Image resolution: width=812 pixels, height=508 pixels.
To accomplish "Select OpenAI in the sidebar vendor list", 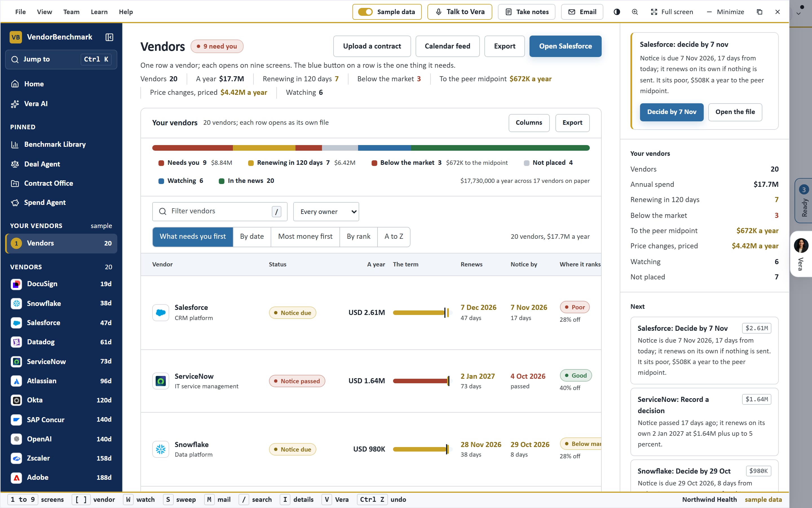I will point(61,439).
